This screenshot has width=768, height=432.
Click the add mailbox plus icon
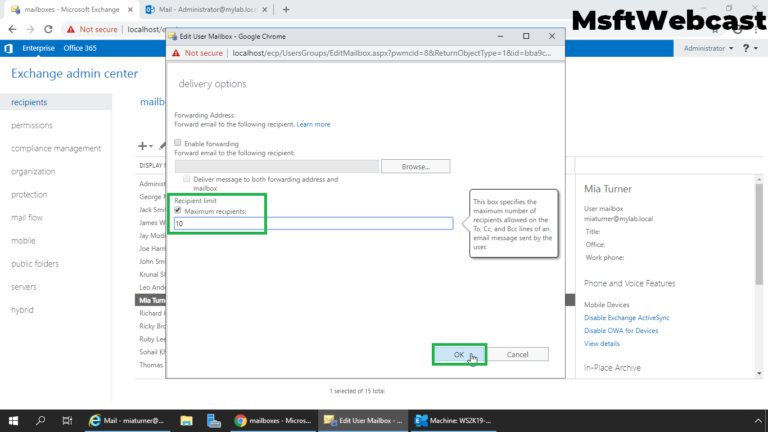143,146
